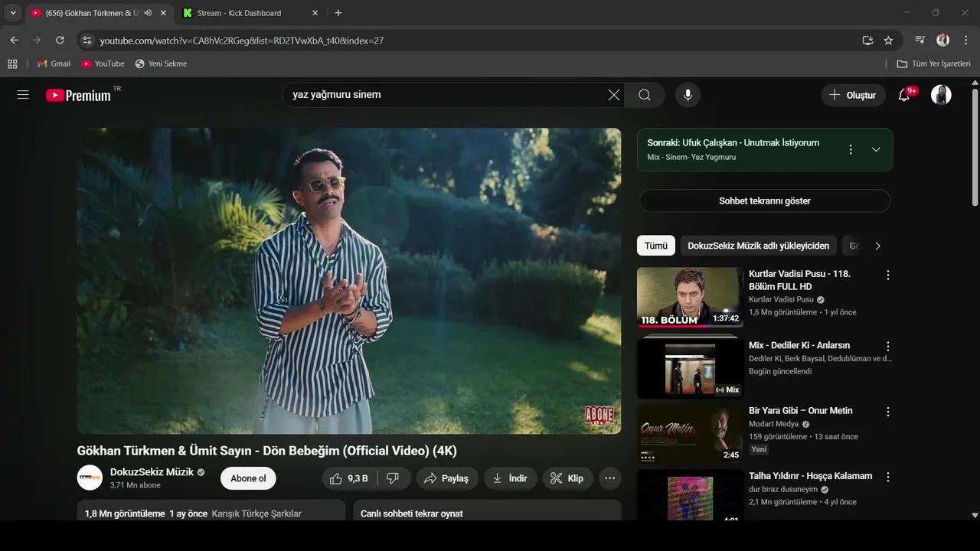
Task: Open the Gmail bookmark
Action: (54, 64)
